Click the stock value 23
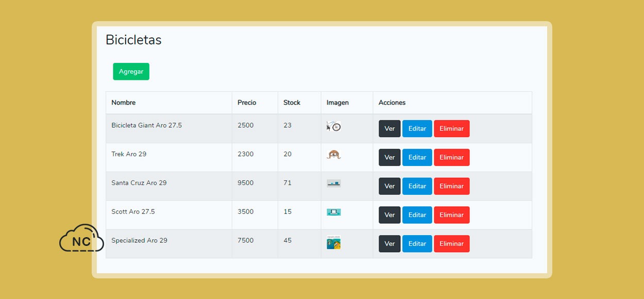Viewport: 644px width, 299px height. click(x=287, y=125)
